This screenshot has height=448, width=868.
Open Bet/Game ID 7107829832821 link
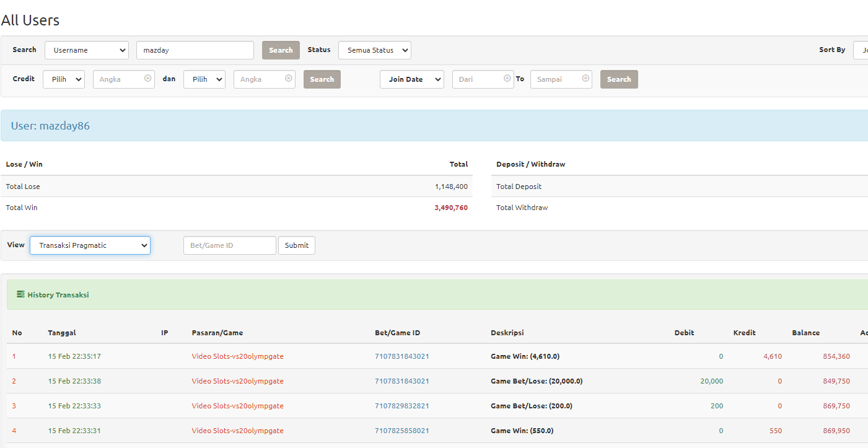click(x=401, y=406)
